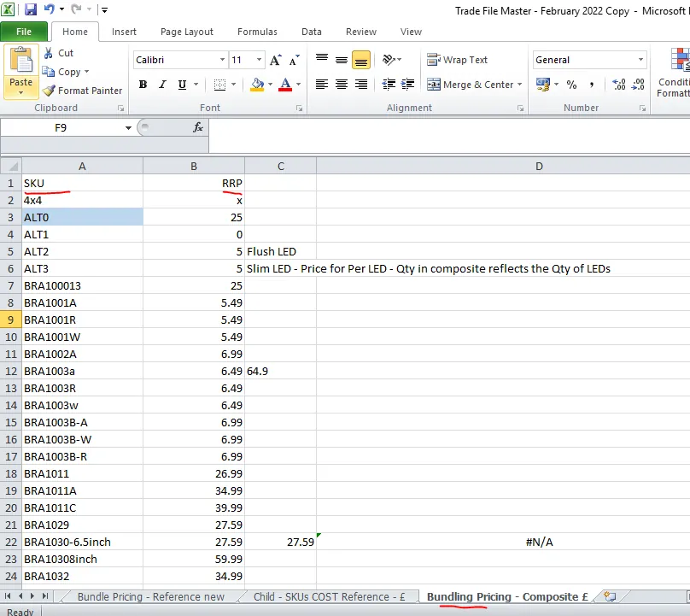Image resolution: width=690 pixels, height=616 pixels.
Task: Toggle Bold formatting
Action: [143, 84]
